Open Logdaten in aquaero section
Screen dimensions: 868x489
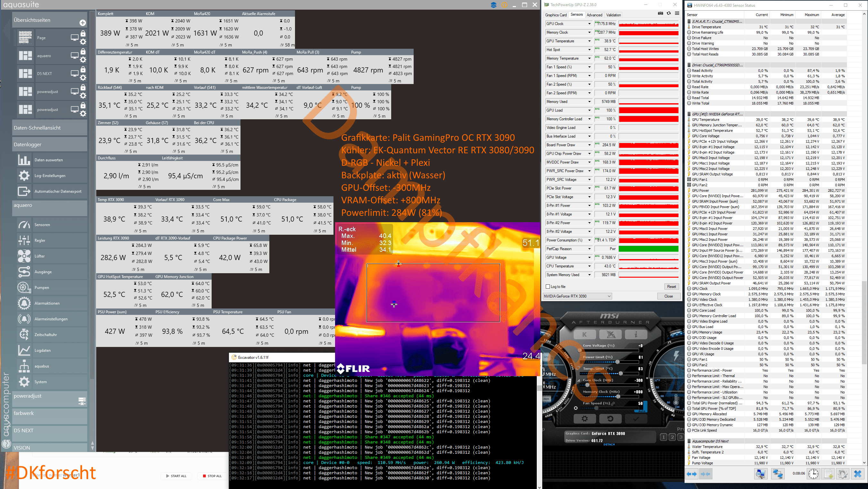(x=52, y=350)
